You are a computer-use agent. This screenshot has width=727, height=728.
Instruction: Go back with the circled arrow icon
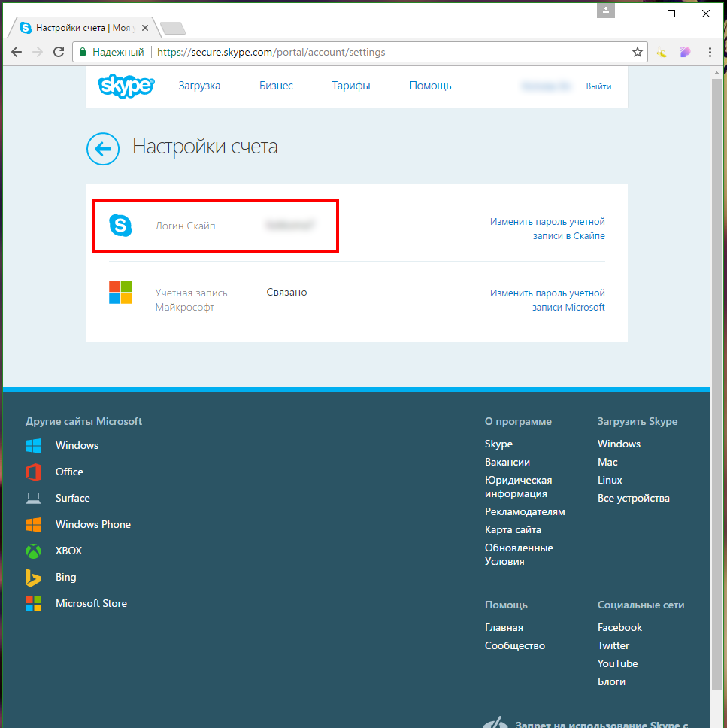(103, 149)
